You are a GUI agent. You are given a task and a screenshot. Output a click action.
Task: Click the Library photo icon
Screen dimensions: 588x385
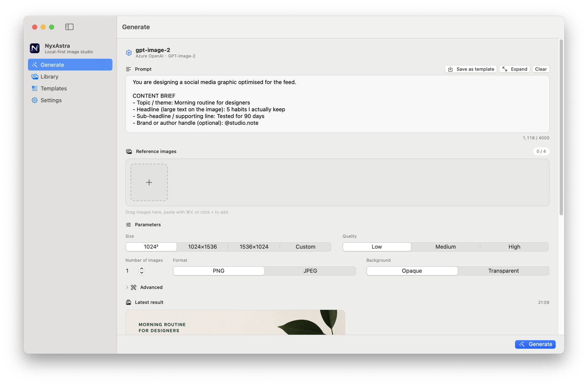[35, 77]
